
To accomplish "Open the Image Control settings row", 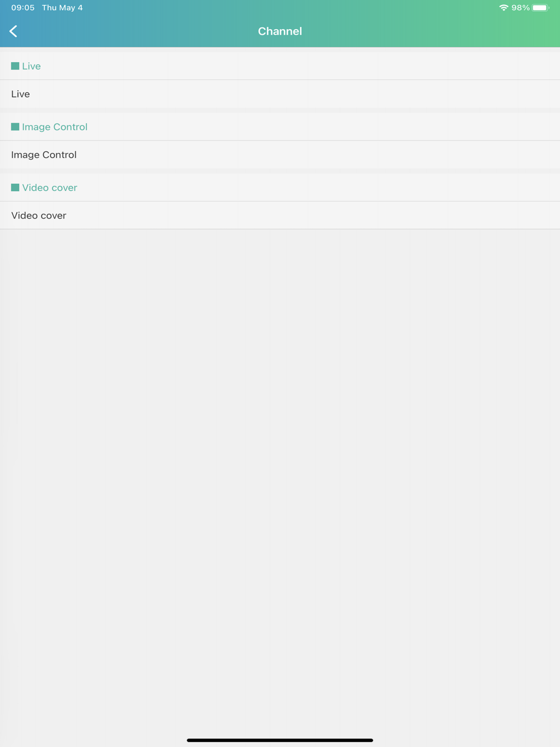I will (x=280, y=155).
